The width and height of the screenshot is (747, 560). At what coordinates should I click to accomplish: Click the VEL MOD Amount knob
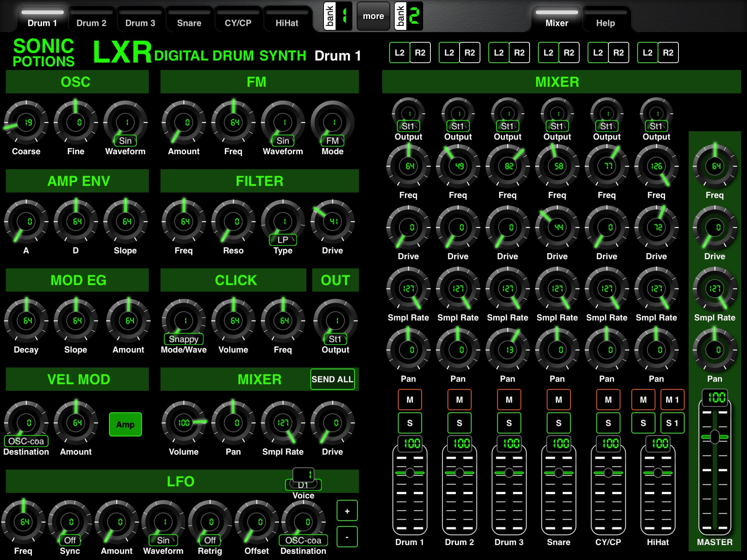pos(76,423)
